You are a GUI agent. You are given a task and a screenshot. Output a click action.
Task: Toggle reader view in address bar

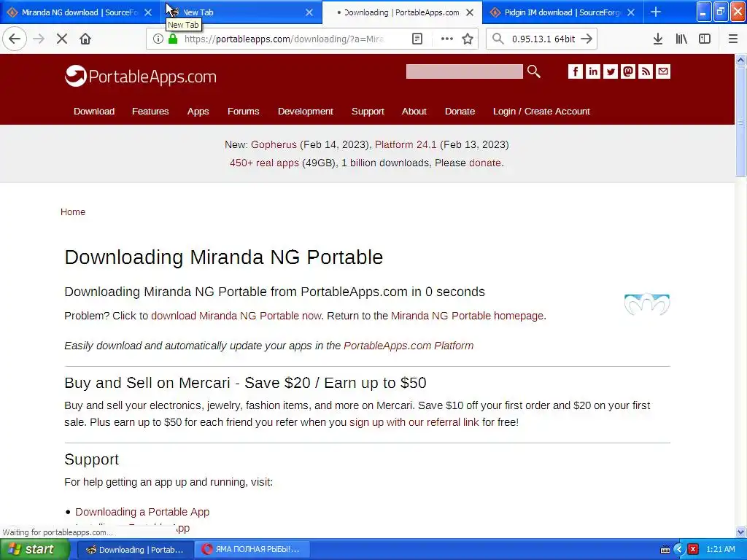[417, 39]
